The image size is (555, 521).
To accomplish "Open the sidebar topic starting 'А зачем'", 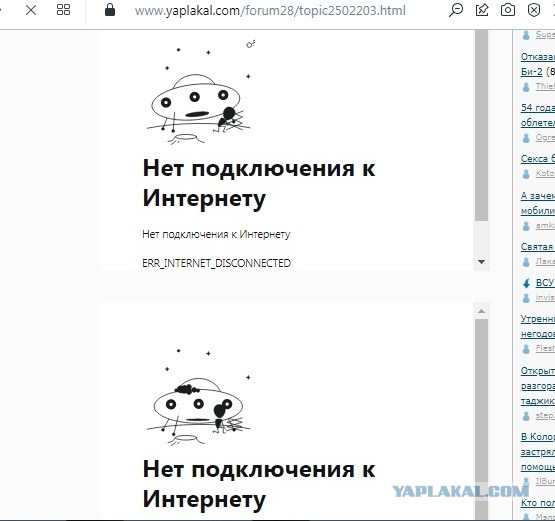I will (538, 196).
